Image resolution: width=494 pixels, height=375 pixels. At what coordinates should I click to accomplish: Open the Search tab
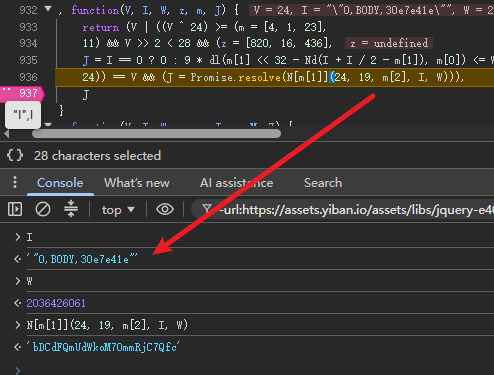(x=323, y=183)
